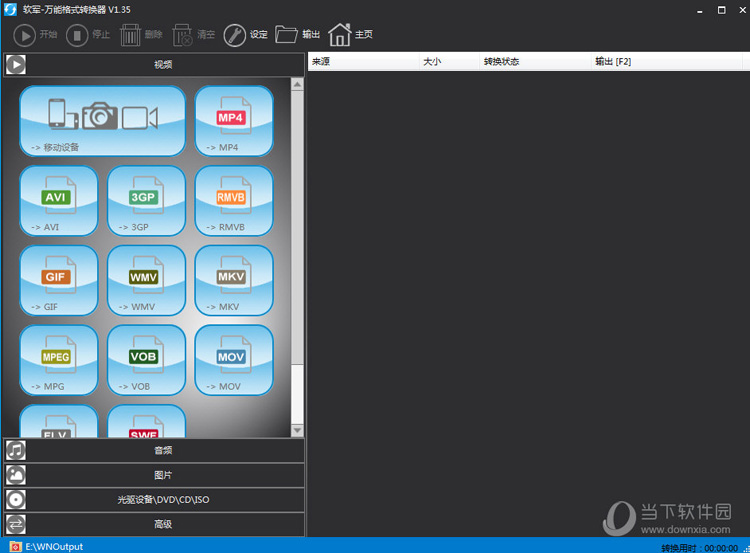The width and height of the screenshot is (750, 553).
Task: Expand the 光驱设备\DVD\CD\ISO section
Action: 162,500
